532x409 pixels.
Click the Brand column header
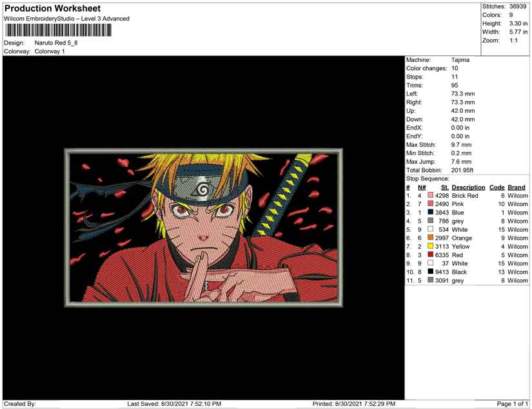point(517,187)
